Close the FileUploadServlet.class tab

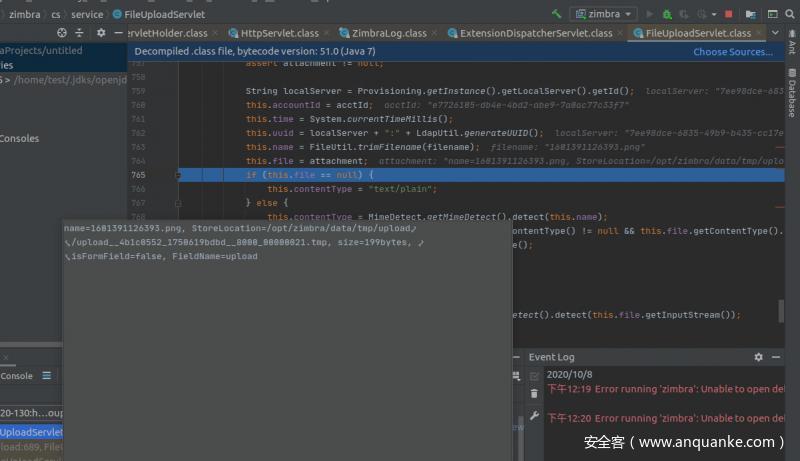pos(759,33)
